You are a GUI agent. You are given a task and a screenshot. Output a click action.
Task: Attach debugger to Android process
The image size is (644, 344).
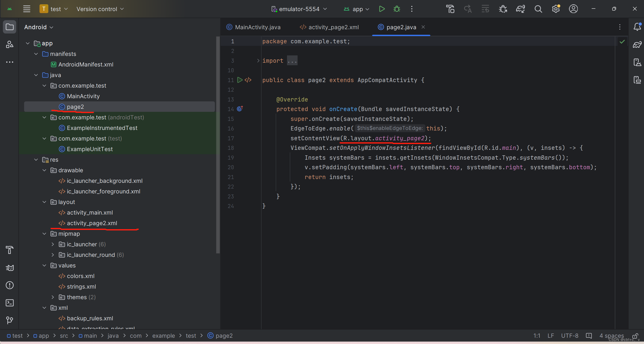pyautogui.click(x=503, y=9)
